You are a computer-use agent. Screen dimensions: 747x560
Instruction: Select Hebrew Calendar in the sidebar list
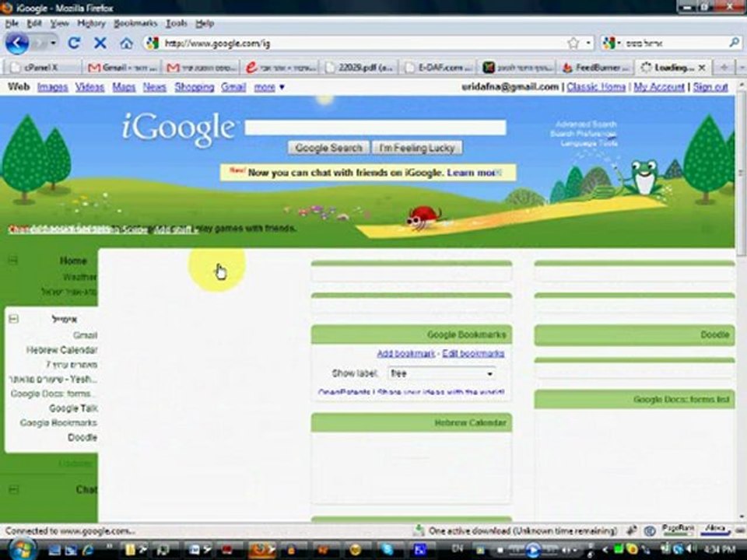(61, 350)
